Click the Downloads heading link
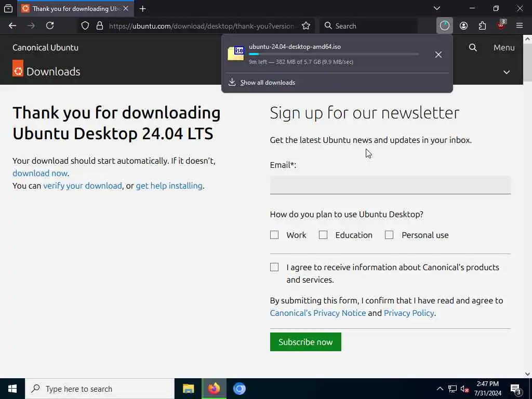The height and width of the screenshot is (399, 532). tap(54, 72)
